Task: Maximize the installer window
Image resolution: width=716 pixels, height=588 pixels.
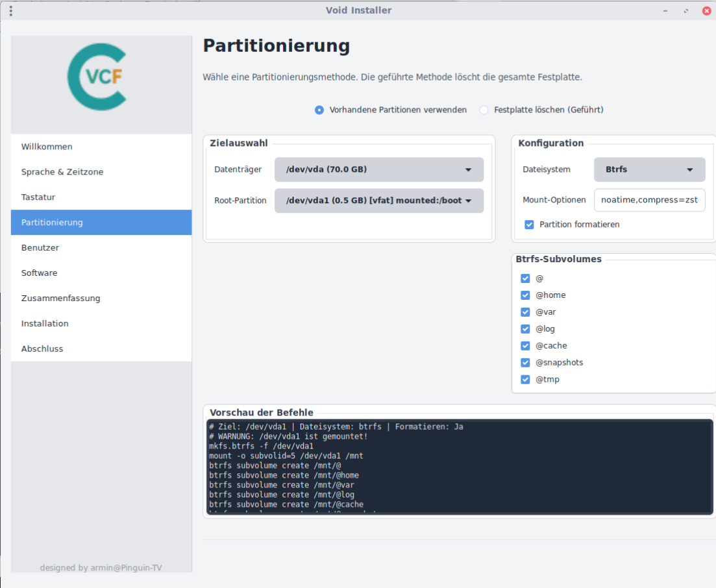Action: 686,10
